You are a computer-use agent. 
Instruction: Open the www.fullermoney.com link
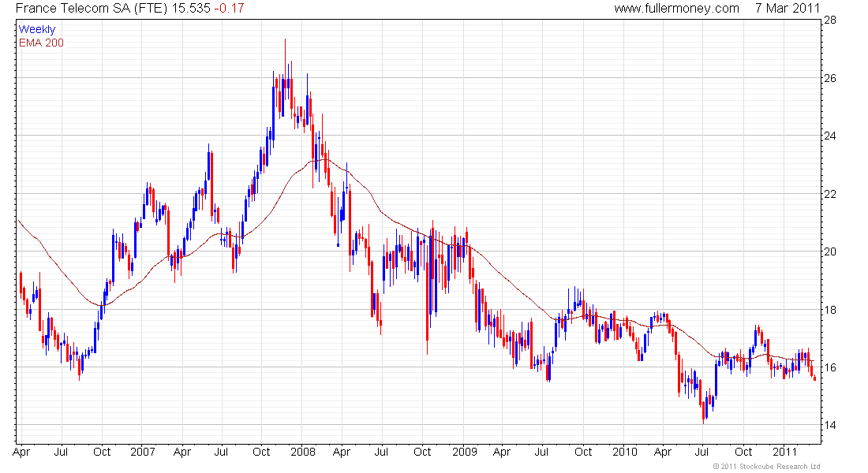(x=676, y=8)
